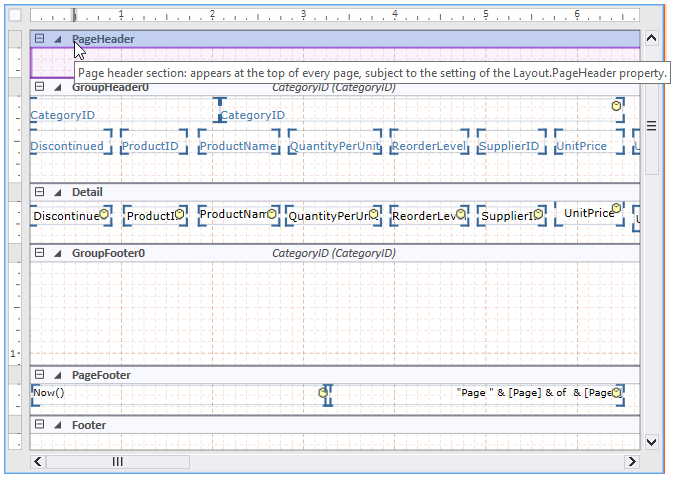Collapse the Detail section
The image size is (673, 480).
(40, 192)
